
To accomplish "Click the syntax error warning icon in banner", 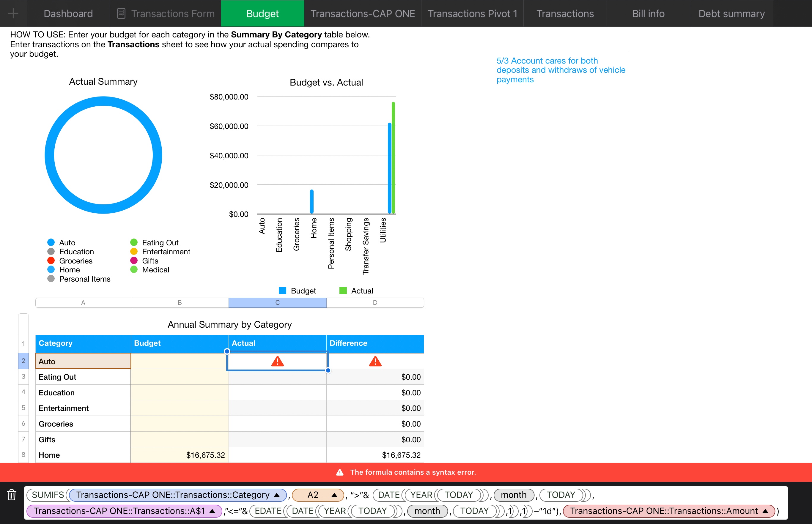I will point(340,472).
